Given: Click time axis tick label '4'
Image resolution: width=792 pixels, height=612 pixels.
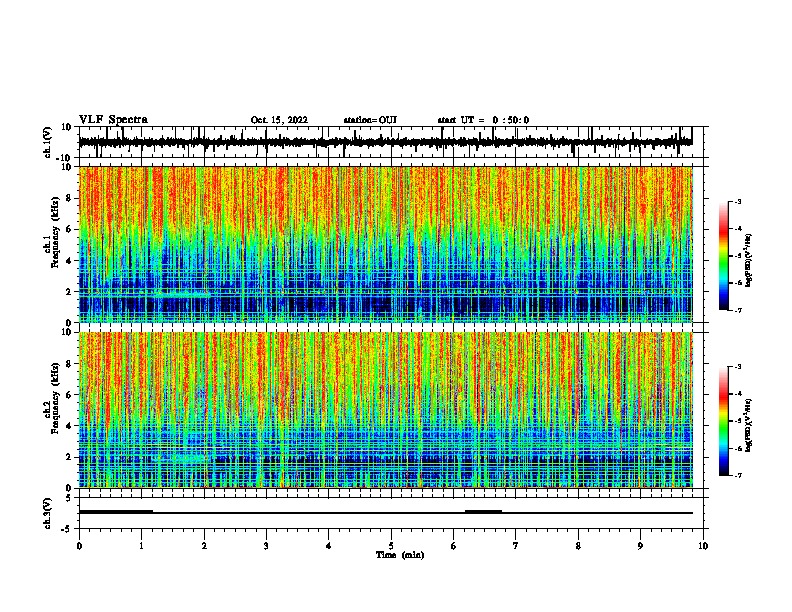Looking at the screenshot, I should click(x=329, y=546).
